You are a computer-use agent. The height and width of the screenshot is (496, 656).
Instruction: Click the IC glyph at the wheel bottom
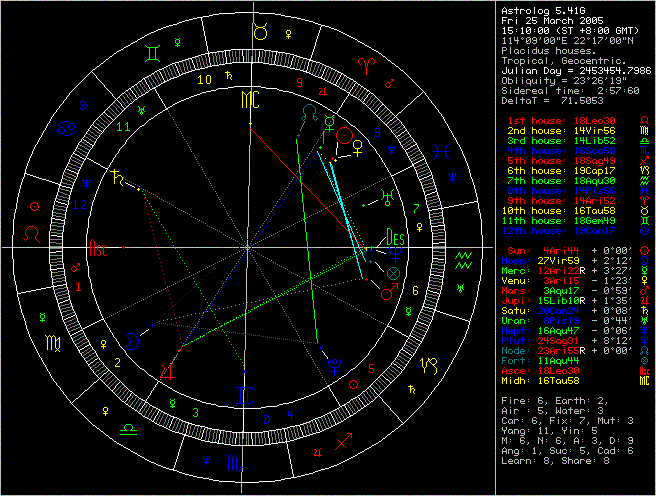[248, 395]
